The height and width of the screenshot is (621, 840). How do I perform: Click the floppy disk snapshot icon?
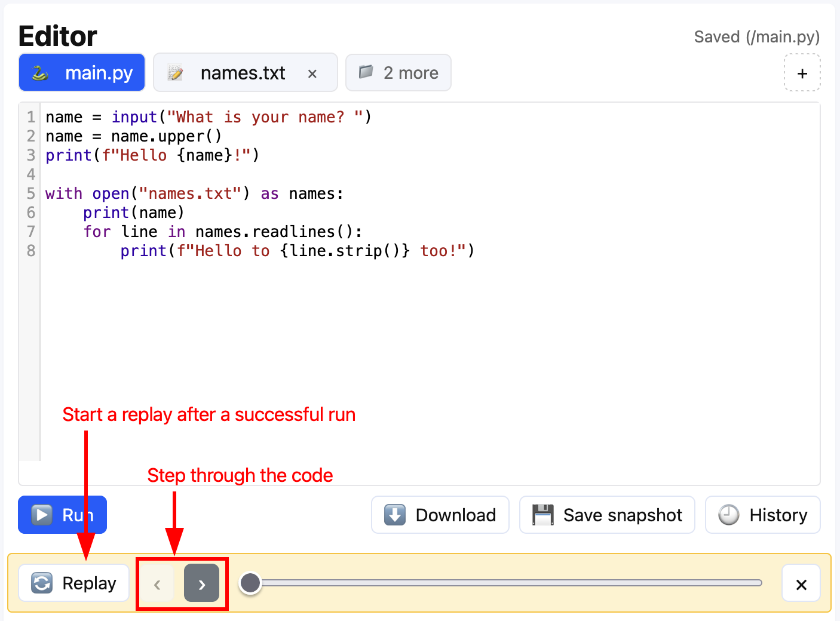coord(542,515)
